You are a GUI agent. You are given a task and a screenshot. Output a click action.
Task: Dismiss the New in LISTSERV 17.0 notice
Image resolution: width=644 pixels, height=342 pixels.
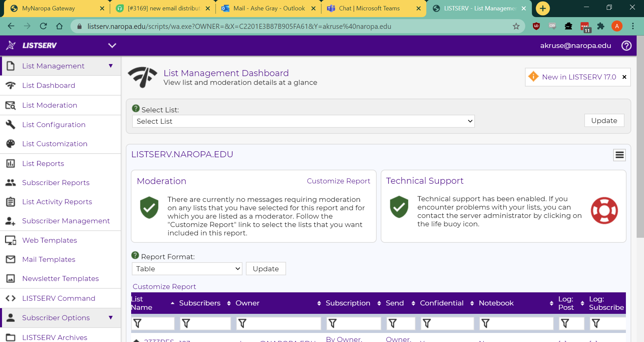624,77
